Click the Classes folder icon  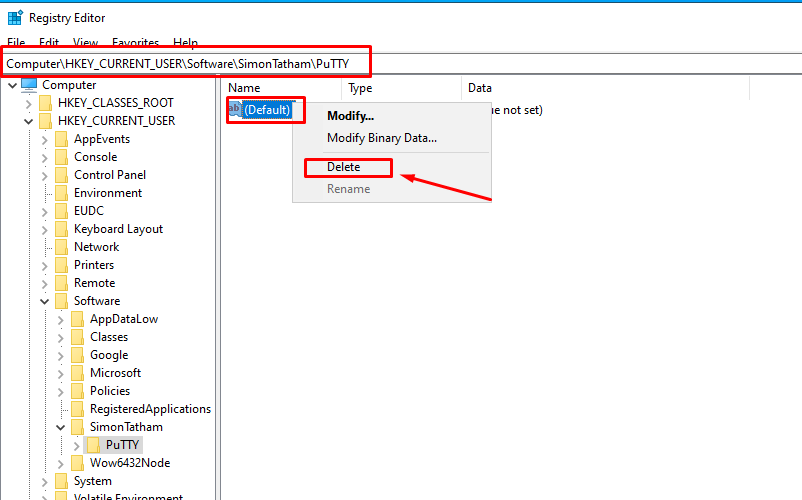[78, 337]
